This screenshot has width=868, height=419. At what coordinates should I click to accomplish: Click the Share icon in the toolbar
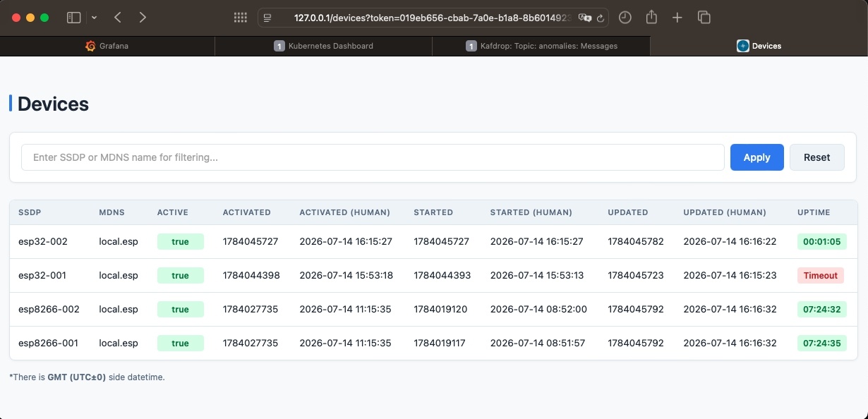pos(652,17)
